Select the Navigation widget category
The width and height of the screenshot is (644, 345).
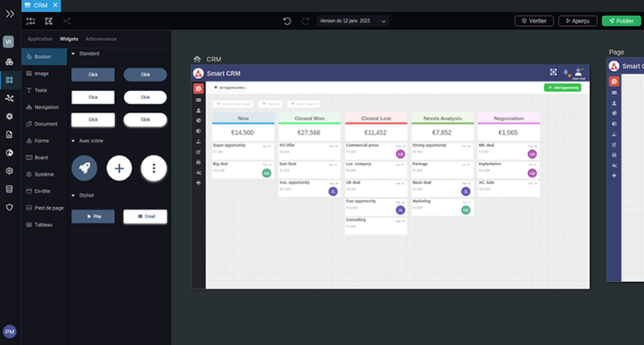[x=44, y=107]
